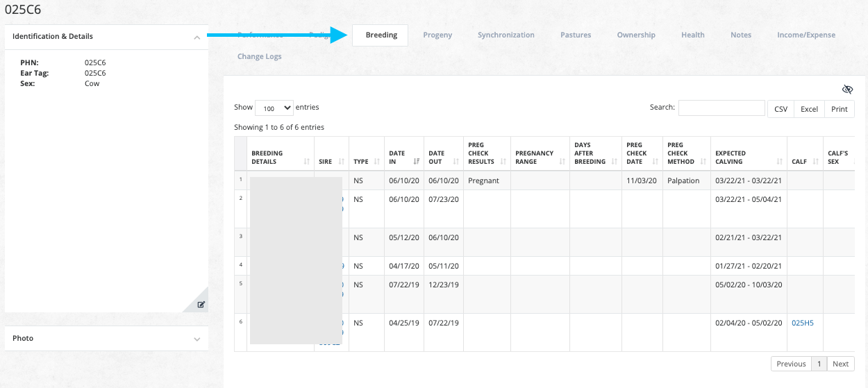Image resolution: width=868 pixels, height=388 pixels.
Task: Click the Calf's Sex column header
Action: [x=838, y=153]
